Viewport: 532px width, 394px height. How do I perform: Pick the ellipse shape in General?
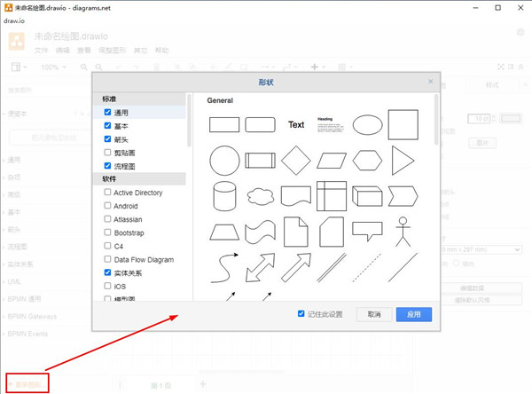367,125
